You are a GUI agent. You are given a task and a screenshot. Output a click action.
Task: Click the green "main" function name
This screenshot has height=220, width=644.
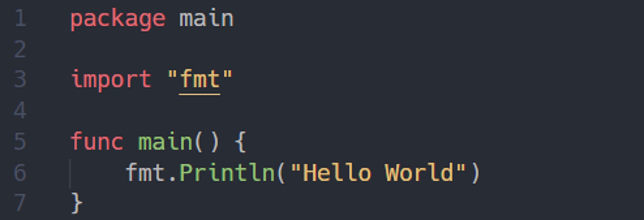(166, 142)
